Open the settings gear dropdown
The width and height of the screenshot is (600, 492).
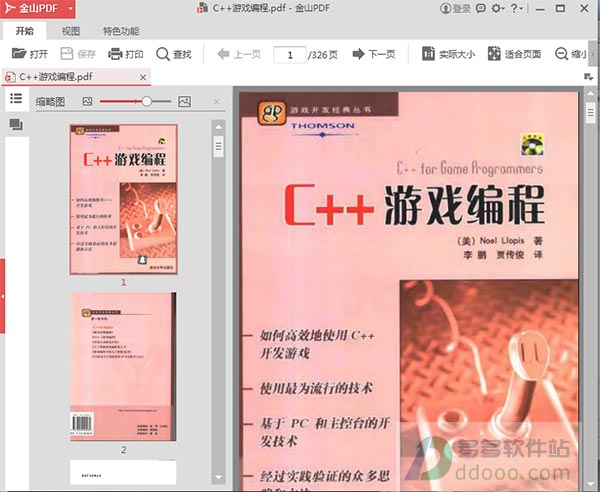(498, 8)
